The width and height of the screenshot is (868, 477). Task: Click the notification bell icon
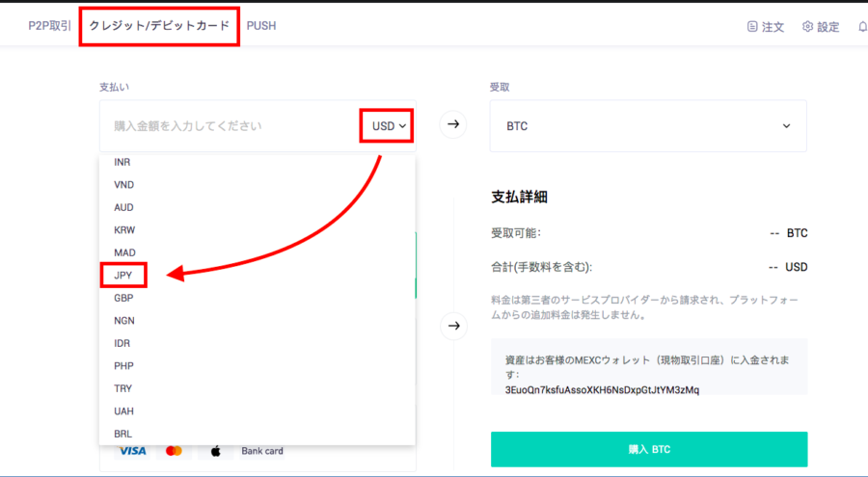click(x=862, y=27)
